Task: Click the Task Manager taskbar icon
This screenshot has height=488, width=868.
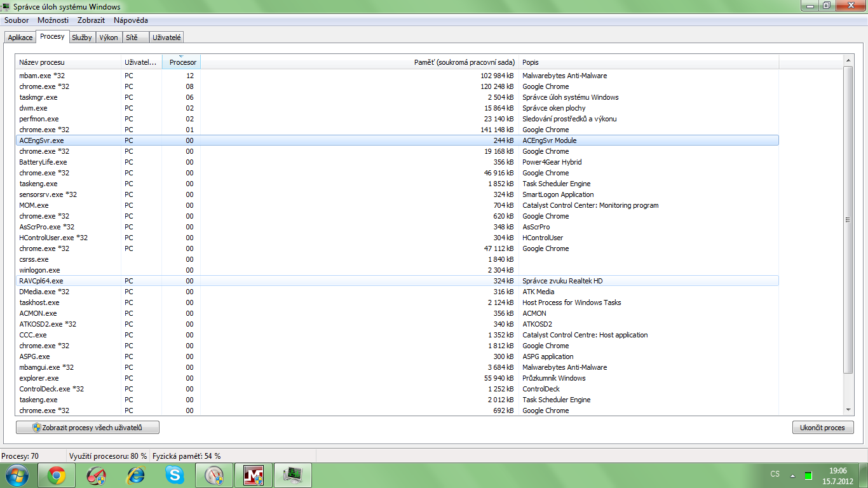Action: point(293,475)
